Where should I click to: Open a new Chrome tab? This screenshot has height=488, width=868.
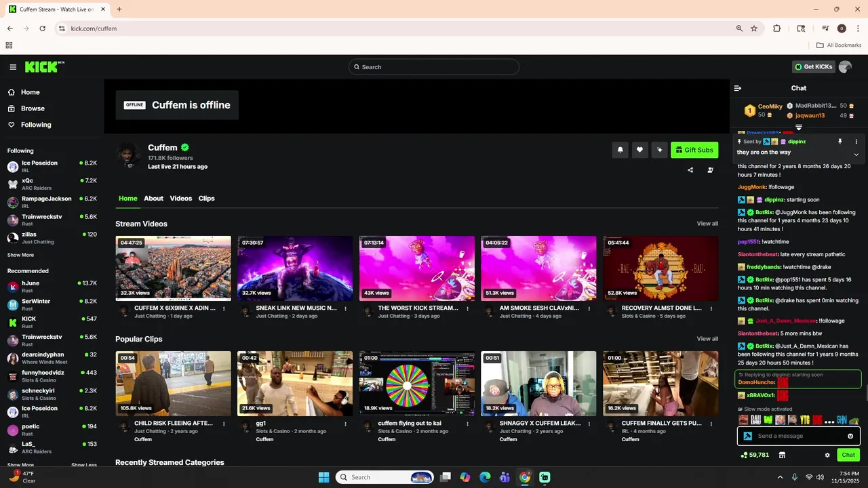(119, 9)
